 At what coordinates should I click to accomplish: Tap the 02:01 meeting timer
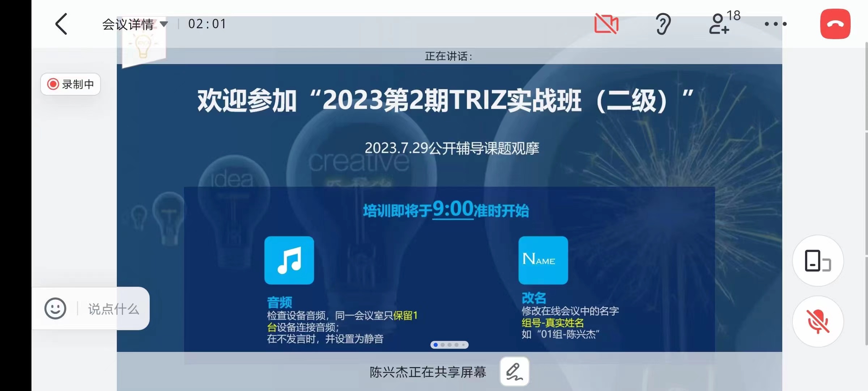tap(207, 24)
